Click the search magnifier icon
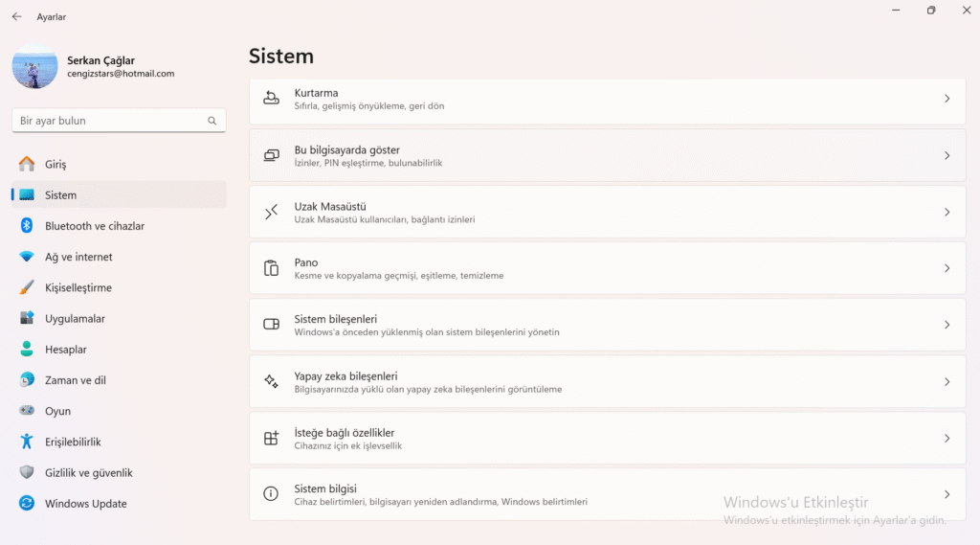 (x=212, y=122)
